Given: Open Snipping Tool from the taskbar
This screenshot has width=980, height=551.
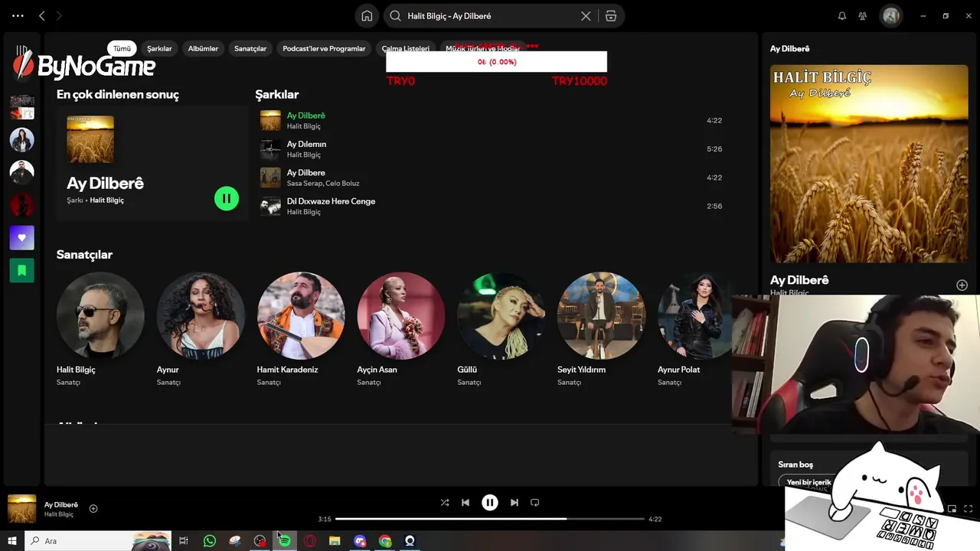Looking at the screenshot, I should [235, 541].
